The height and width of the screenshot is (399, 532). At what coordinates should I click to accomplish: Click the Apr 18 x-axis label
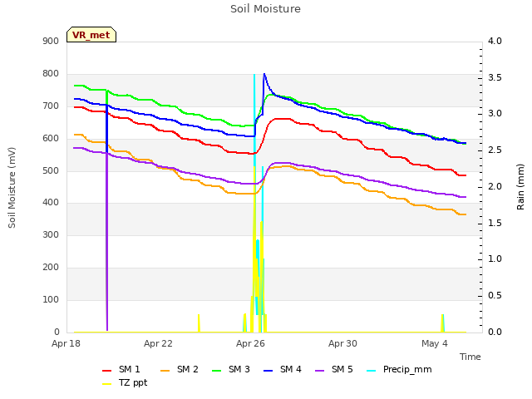(66, 343)
